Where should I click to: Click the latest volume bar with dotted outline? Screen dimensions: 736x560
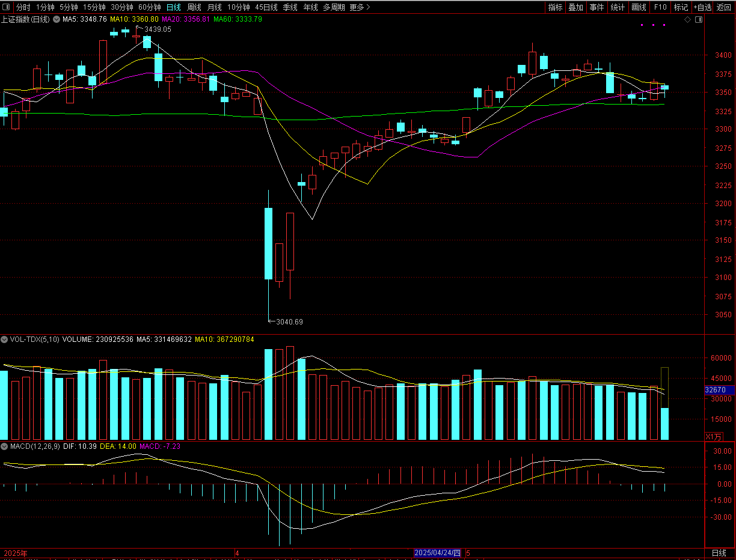pos(664,403)
